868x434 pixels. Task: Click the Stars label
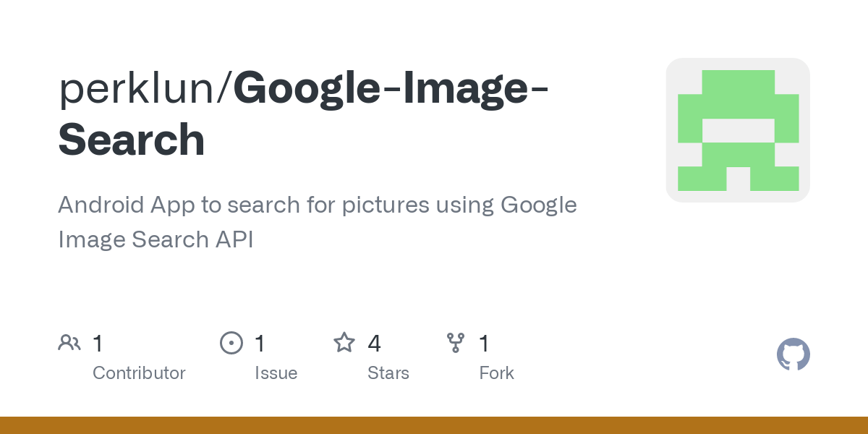coord(388,373)
